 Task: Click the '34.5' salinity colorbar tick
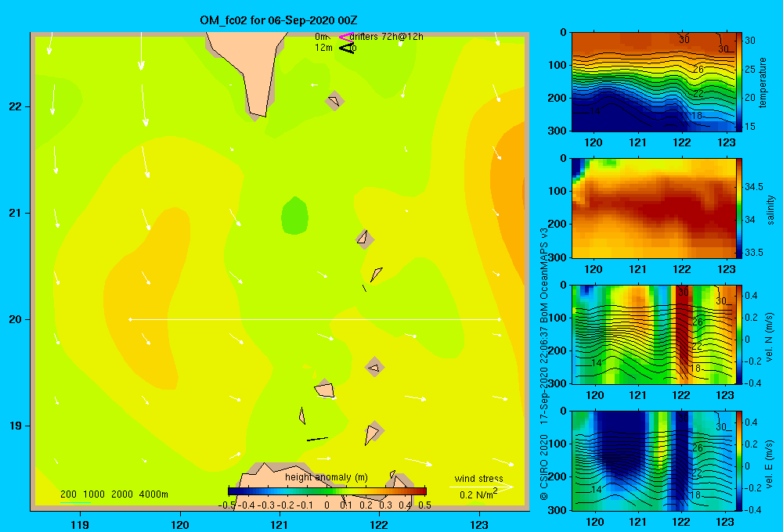coord(753,187)
